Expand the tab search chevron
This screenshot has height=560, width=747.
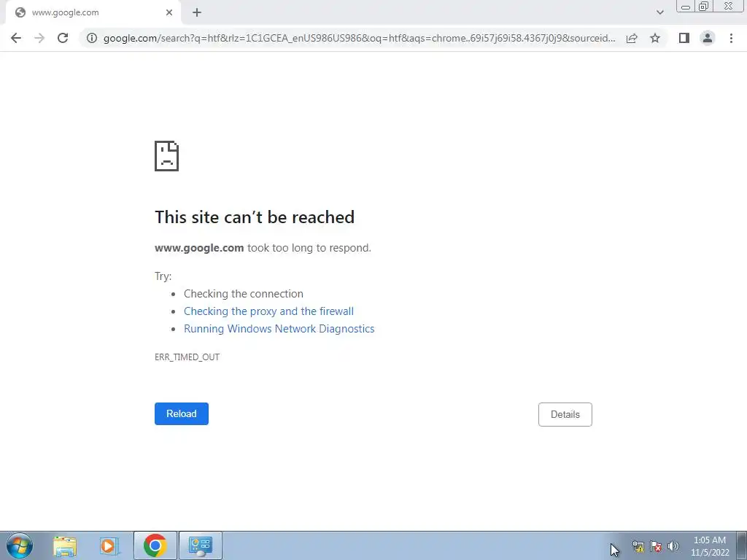coord(659,12)
